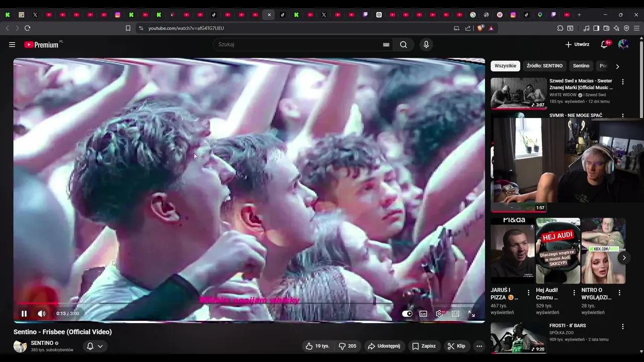Switch to theater mode
Viewport: 644px width, 362px height.
point(455,313)
